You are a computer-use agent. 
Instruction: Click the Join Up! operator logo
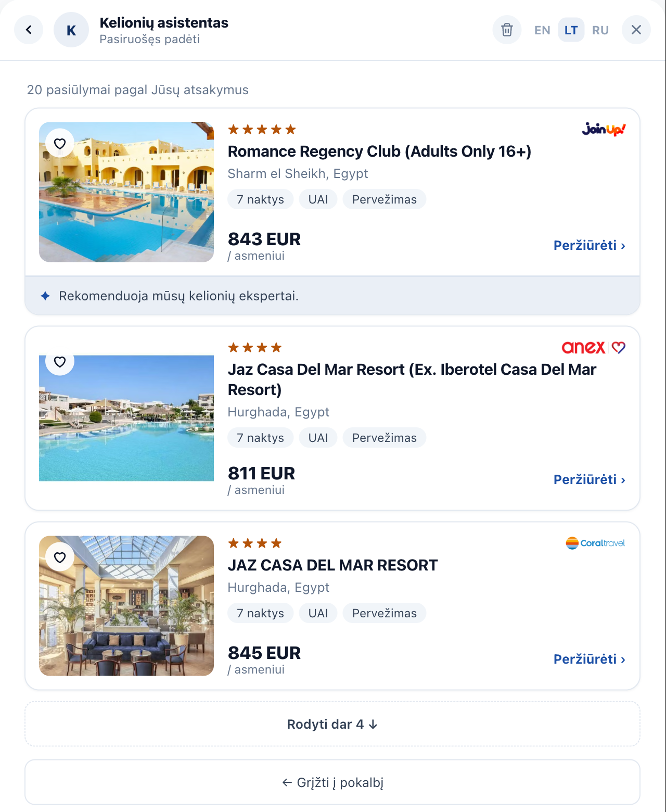[x=604, y=129]
